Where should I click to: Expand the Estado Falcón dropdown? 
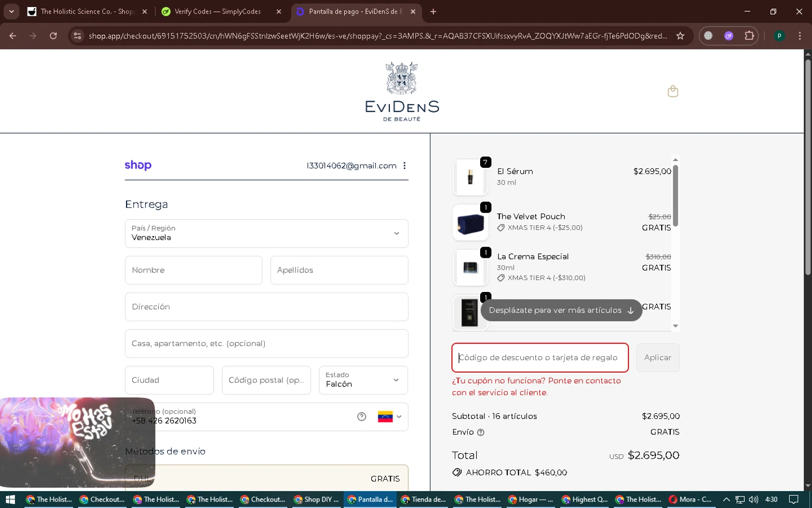pos(363,380)
